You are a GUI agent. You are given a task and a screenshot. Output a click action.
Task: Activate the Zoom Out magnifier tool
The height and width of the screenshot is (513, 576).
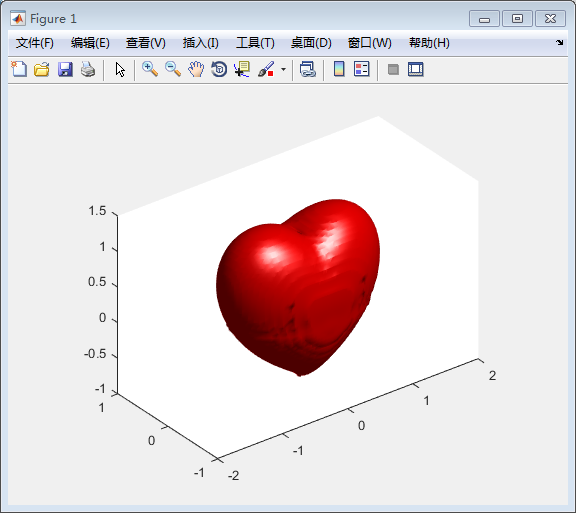[x=173, y=69]
